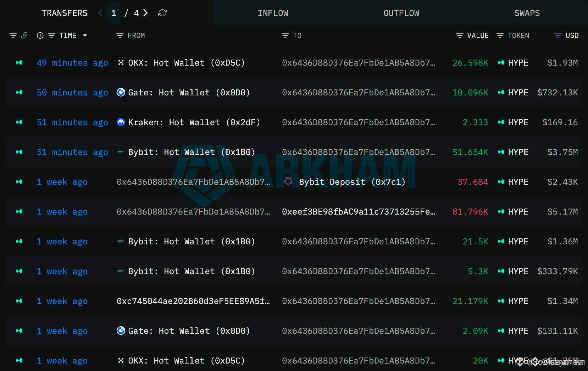
Task: Click the $333.79K USD amount
Action: point(558,271)
